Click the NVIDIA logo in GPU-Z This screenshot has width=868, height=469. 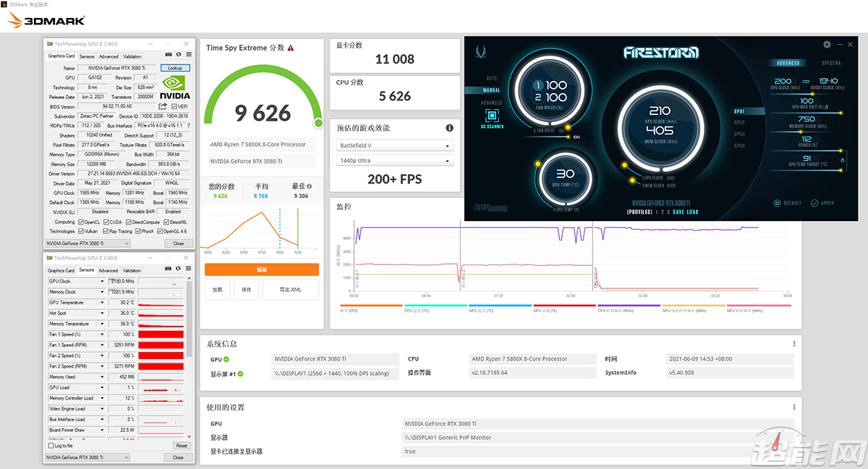(175, 87)
